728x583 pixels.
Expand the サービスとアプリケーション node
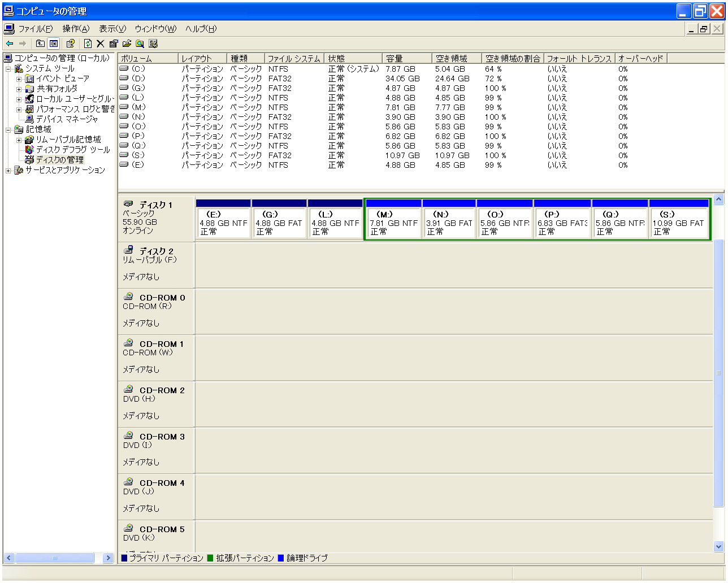(x=8, y=171)
